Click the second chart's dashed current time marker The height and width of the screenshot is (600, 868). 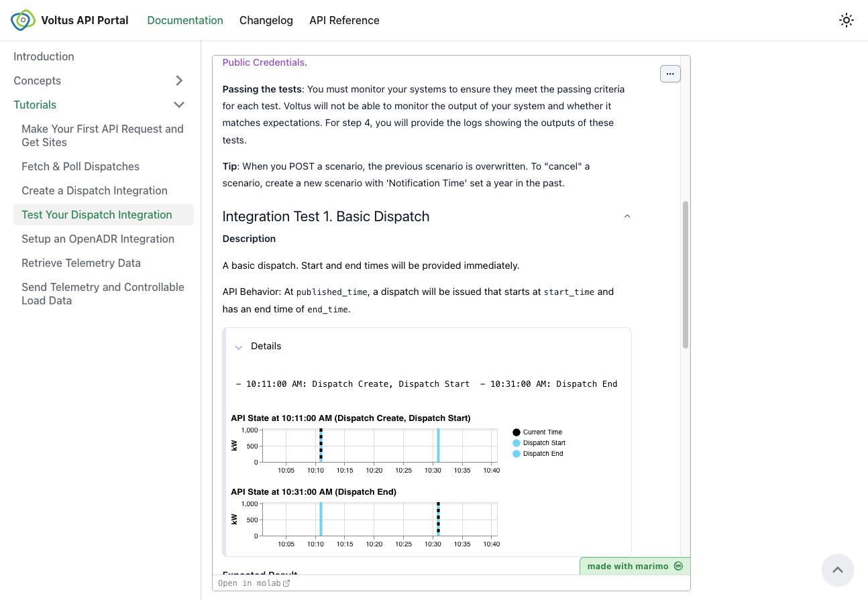pyautogui.click(x=438, y=519)
